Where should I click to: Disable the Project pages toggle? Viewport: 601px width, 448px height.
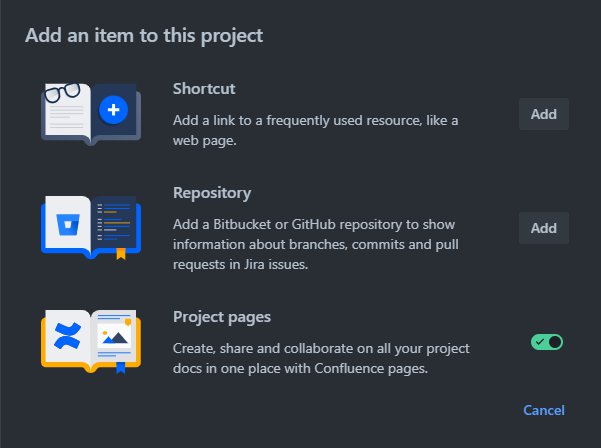point(547,342)
